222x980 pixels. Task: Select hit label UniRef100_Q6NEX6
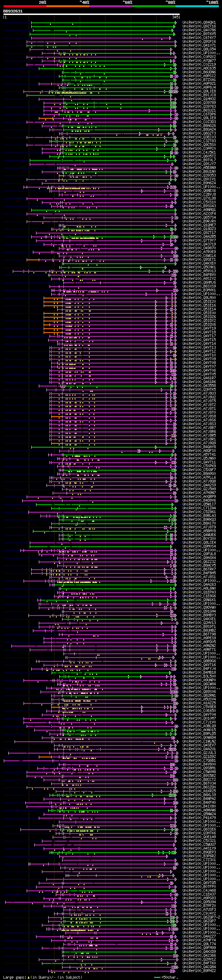pos(199,191)
